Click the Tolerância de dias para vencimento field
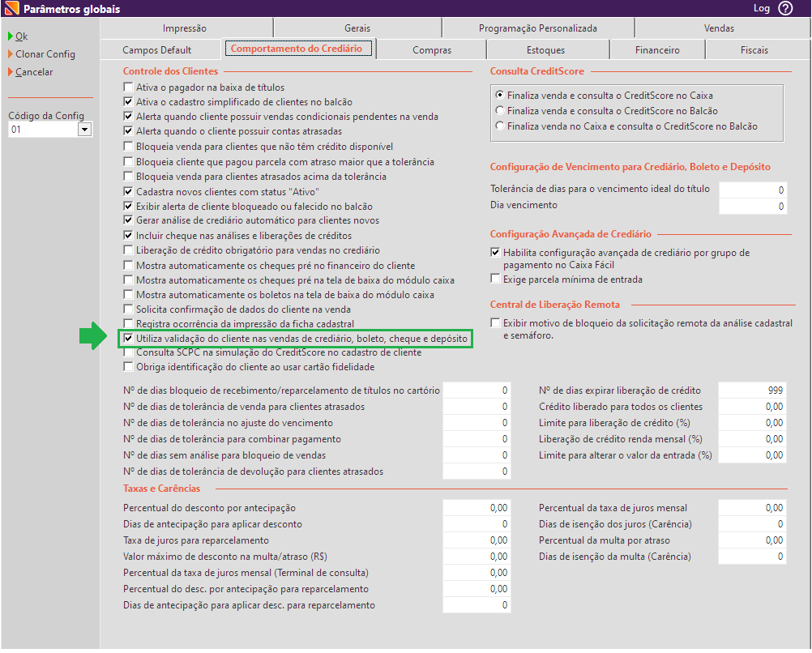The width and height of the screenshot is (812, 653). [x=753, y=190]
